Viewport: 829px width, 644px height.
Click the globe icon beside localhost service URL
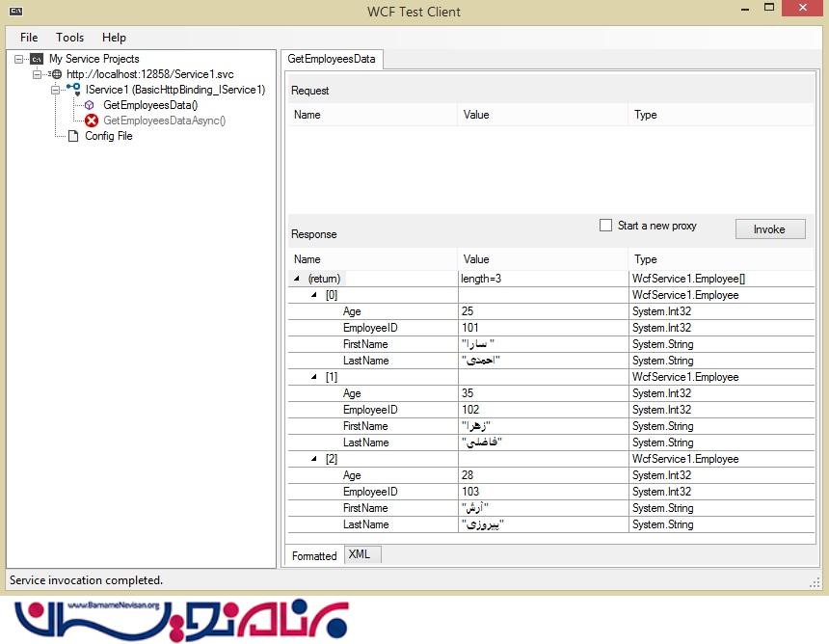click(56, 74)
